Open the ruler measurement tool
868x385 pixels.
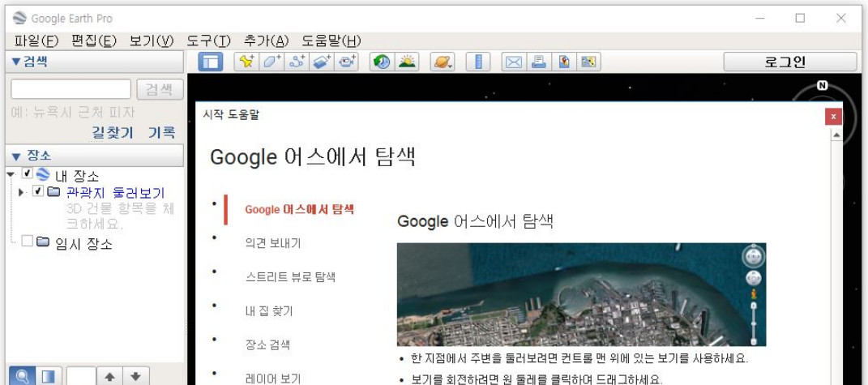click(x=478, y=62)
